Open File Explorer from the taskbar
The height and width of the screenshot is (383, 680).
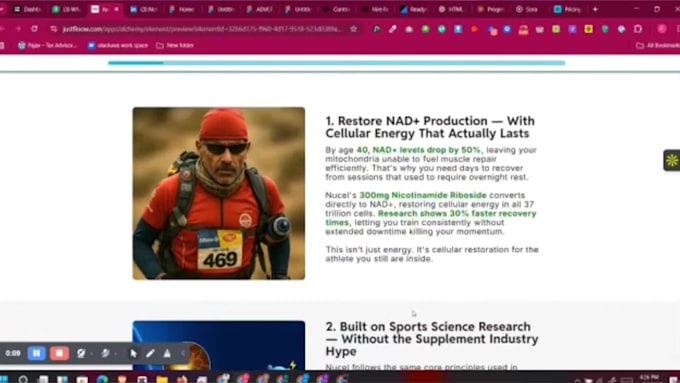[x=162, y=379]
